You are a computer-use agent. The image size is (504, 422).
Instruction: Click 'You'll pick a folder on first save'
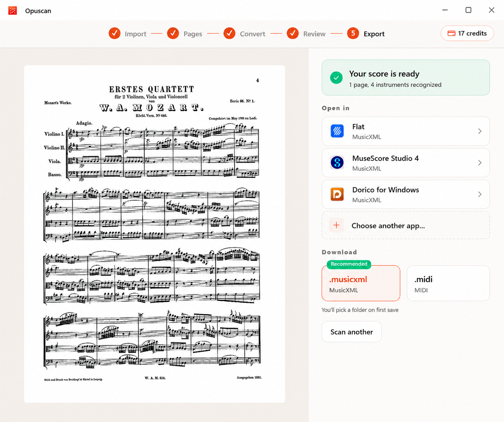(x=360, y=310)
